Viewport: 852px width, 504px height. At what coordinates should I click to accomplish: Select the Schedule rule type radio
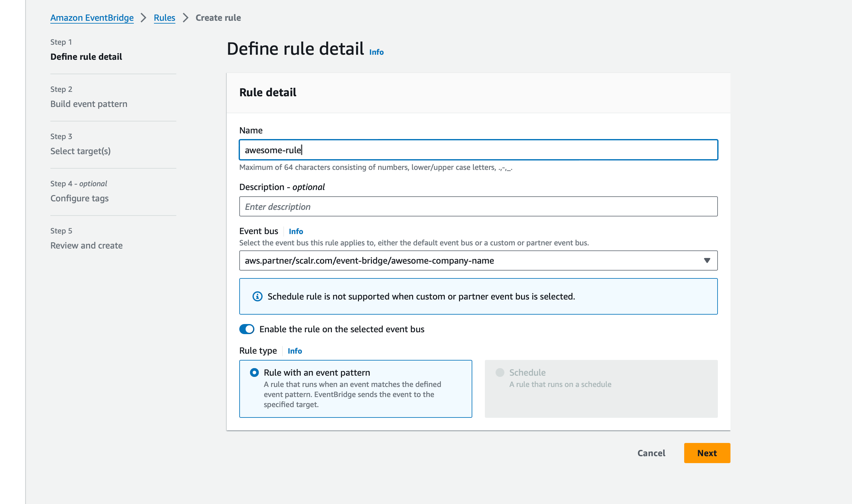(500, 372)
